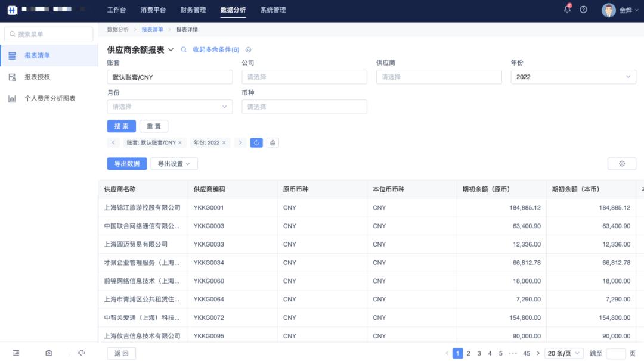Remove the 账套: 默认账套/CNY filter tag
This screenshot has height=361, width=644.
point(180,142)
